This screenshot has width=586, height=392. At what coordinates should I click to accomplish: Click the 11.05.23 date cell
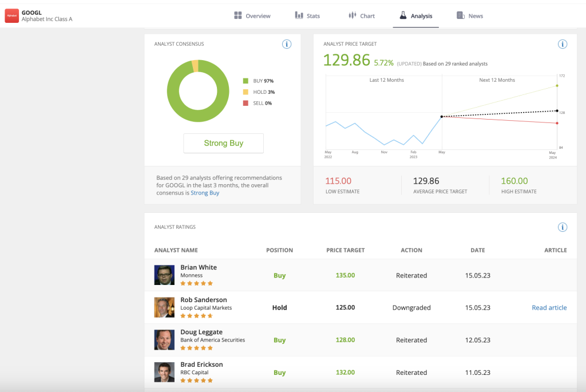coord(478,373)
